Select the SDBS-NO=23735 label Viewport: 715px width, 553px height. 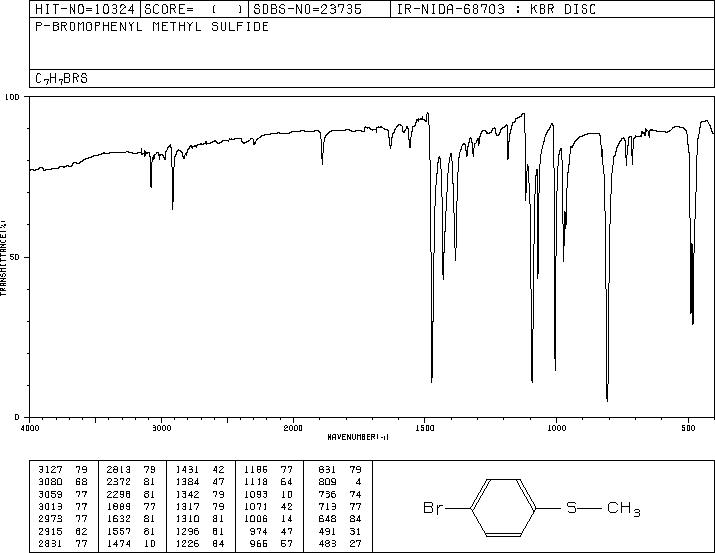coord(307,9)
